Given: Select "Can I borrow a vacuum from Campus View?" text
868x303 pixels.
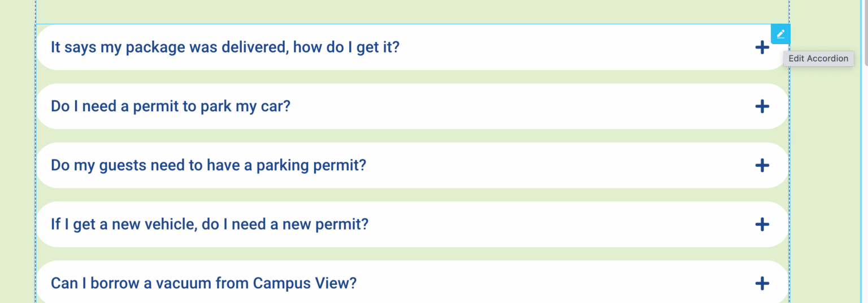Looking at the screenshot, I should click(203, 283).
